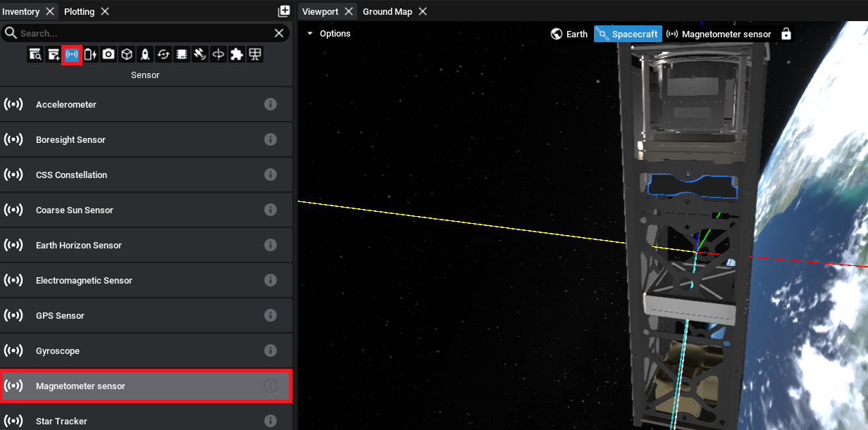Select the Spacecraft focus button
This screenshot has width=868, height=430.
pyautogui.click(x=628, y=34)
